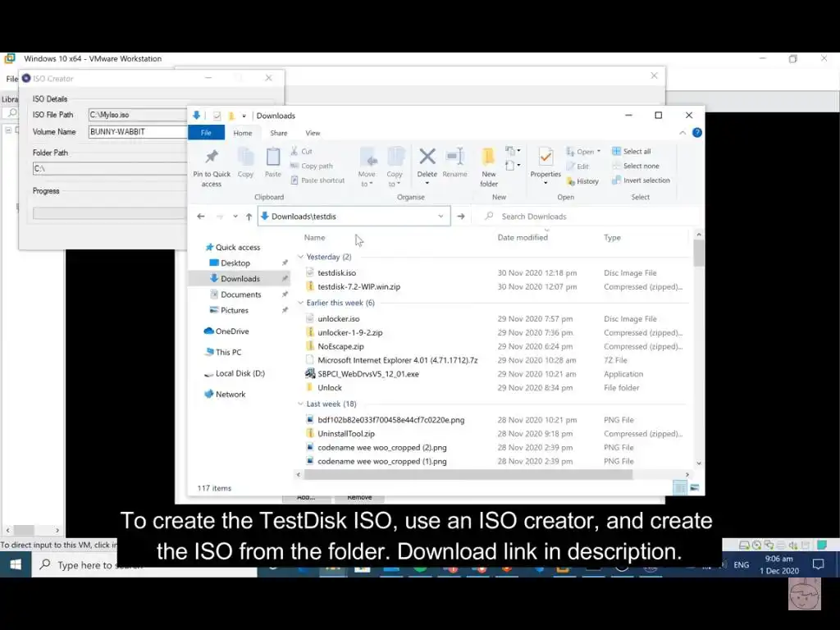Click Edit in the Open group
840x630 pixels.
coord(577,167)
